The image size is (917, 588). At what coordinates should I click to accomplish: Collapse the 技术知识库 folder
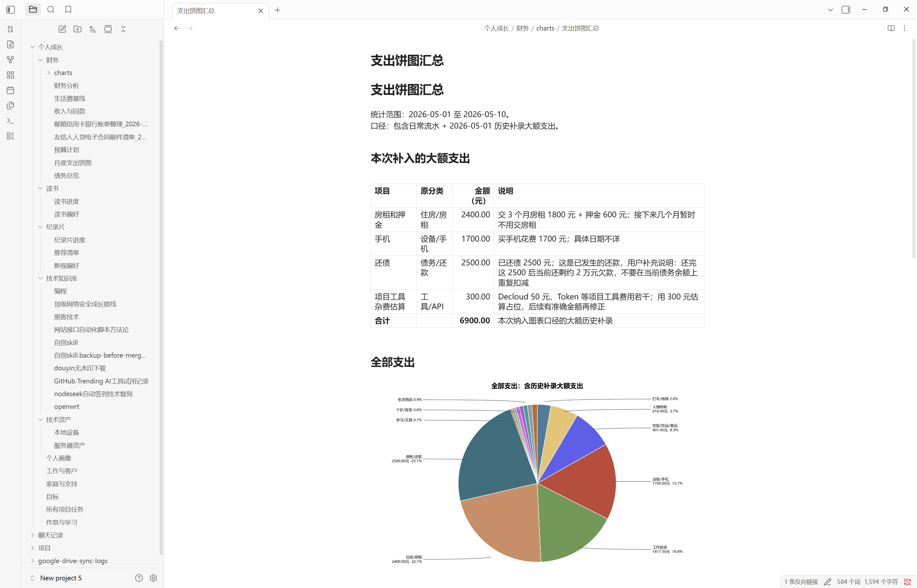40,278
